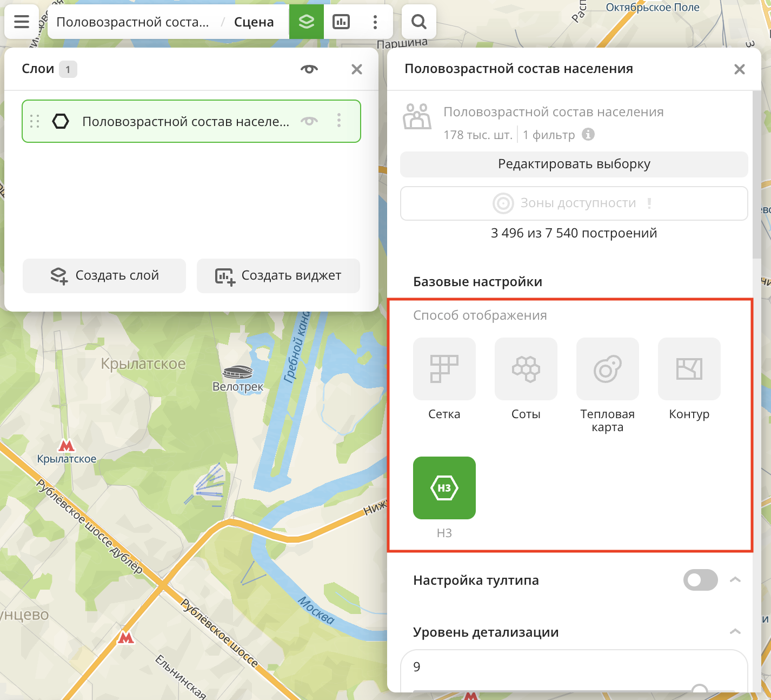Screen dimensions: 771x700
Task: Select the Сетка display mode
Action: 444,369
